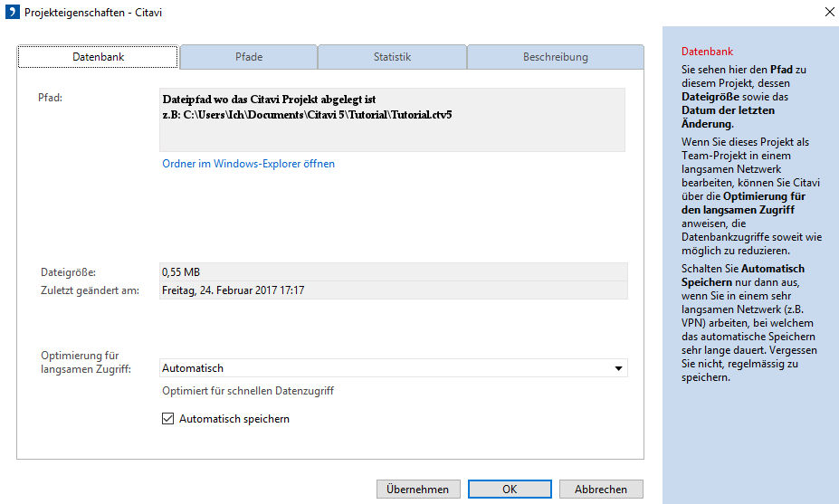Click the Übernehmen button

(x=418, y=489)
